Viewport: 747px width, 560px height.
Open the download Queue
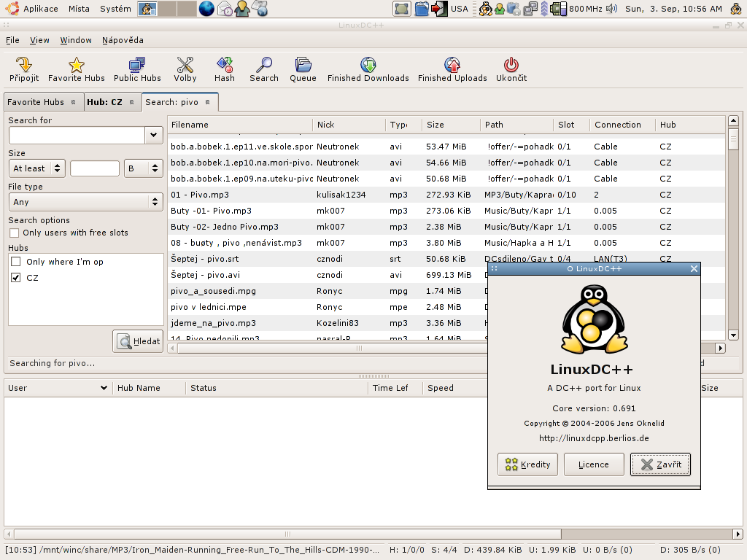click(x=303, y=69)
